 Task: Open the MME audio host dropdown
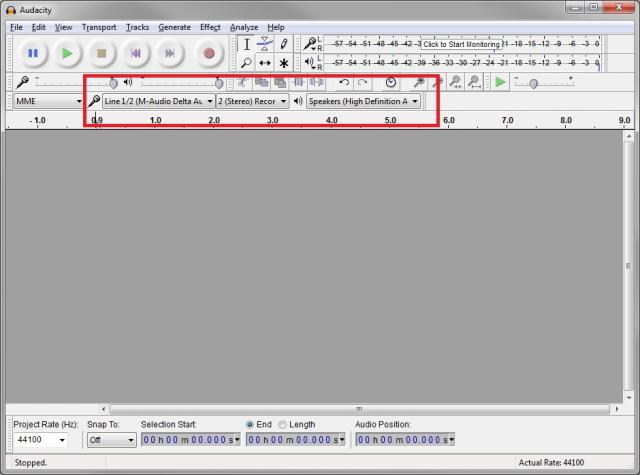pyautogui.click(x=48, y=101)
